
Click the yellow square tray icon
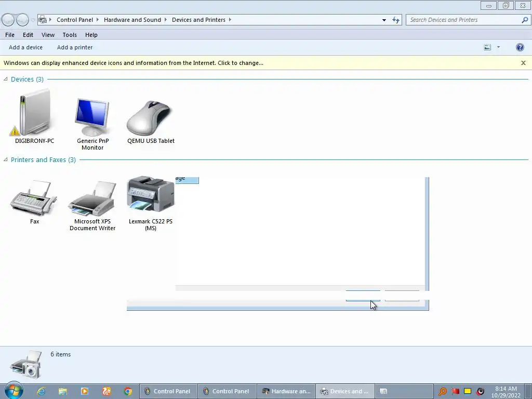tap(468, 392)
